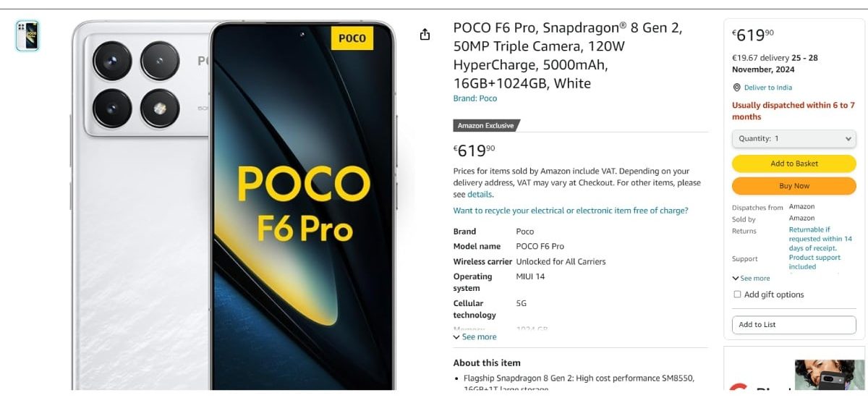Open the Quantity dropdown
This screenshot has height=398, width=868.
point(793,138)
